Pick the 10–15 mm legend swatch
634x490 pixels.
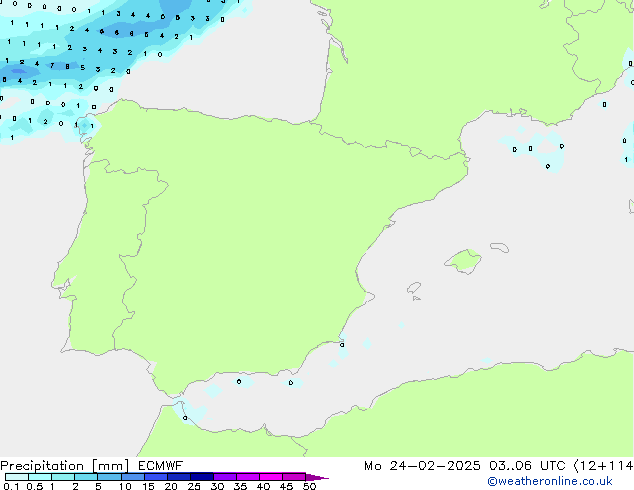tap(132, 477)
